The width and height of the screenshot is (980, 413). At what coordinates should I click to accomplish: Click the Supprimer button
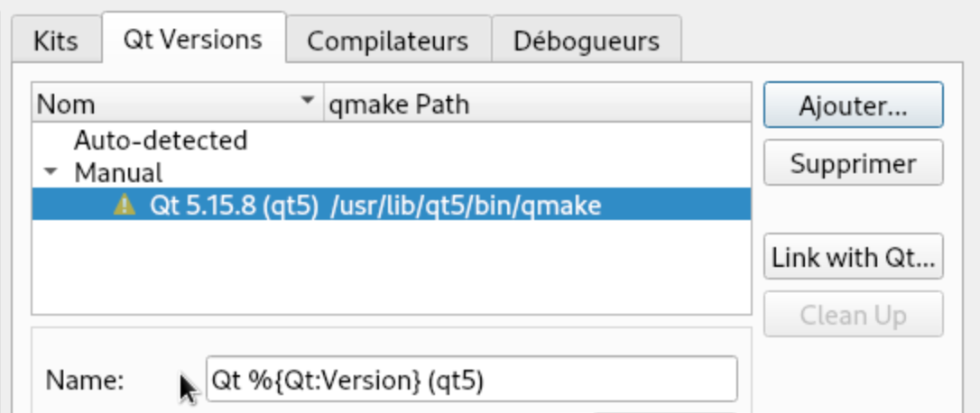(853, 163)
